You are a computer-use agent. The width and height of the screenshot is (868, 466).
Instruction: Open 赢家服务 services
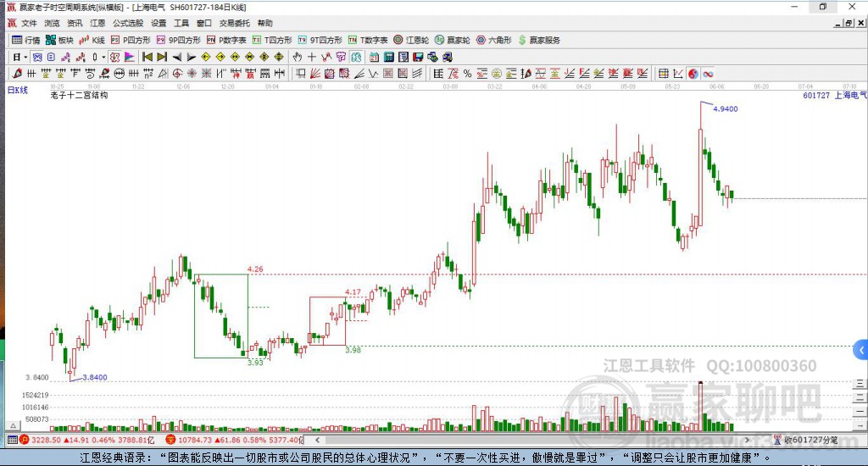pyautogui.click(x=538, y=40)
